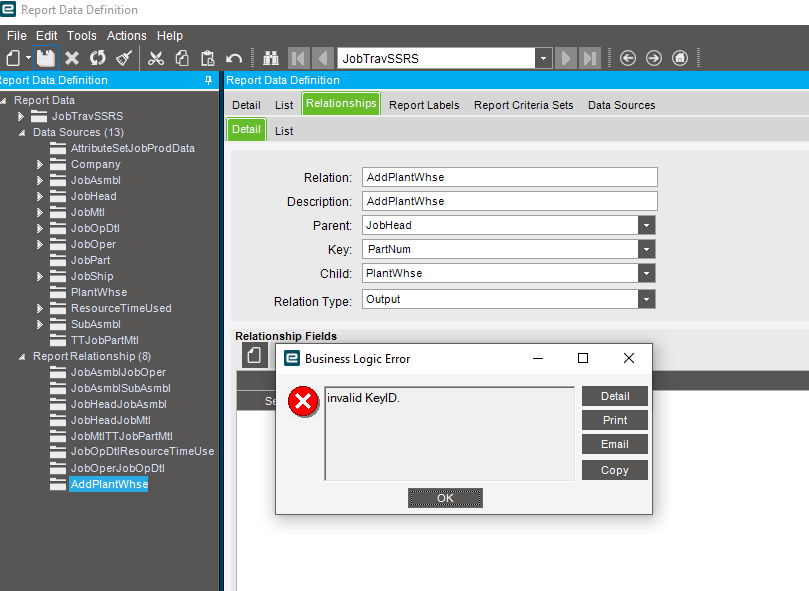Click the Detail button in error dialog

pos(614,396)
